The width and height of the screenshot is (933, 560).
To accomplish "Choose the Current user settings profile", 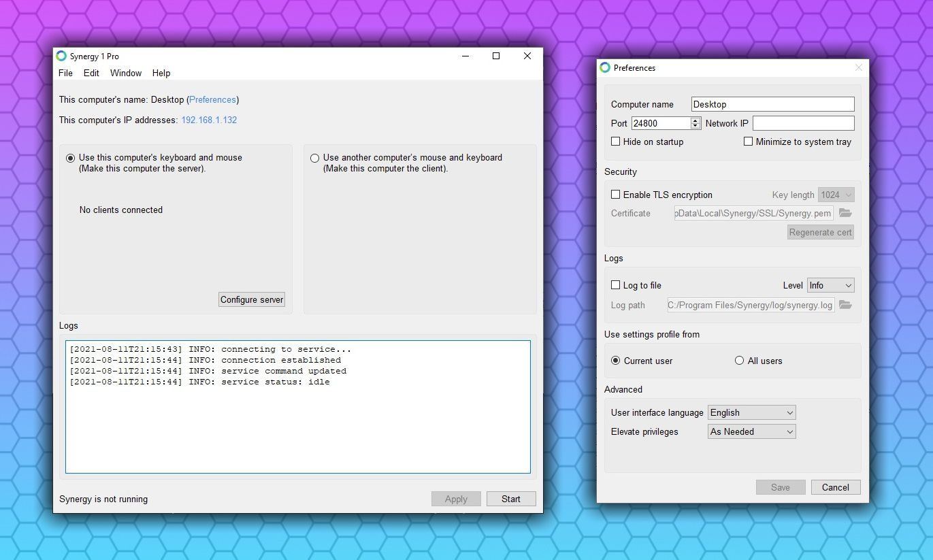I will tap(616, 361).
